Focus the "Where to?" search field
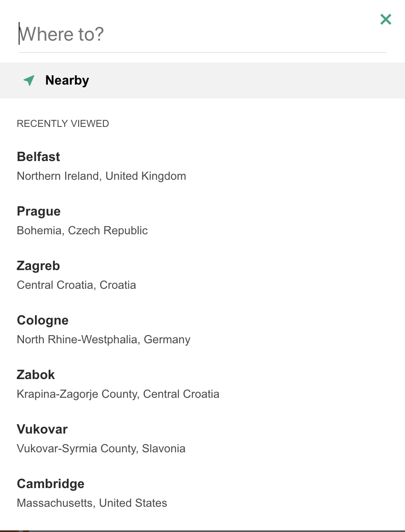Viewport: 405px width, 532px height. [x=202, y=35]
